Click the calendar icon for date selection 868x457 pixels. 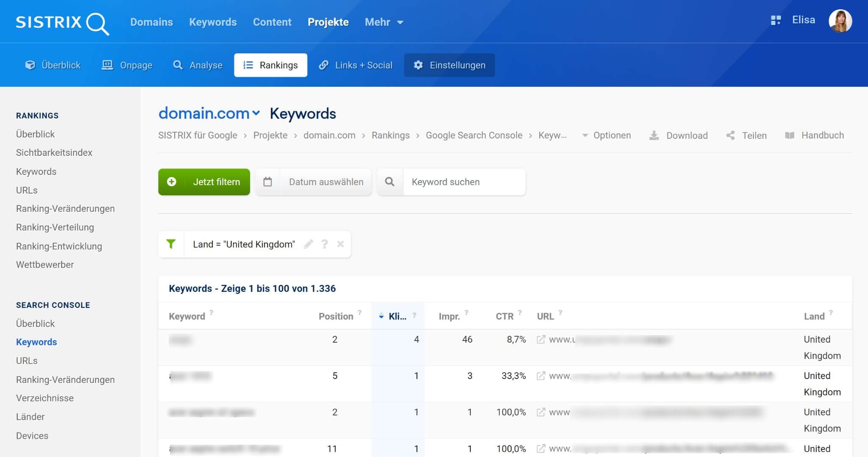pyautogui.click(x=267, y=182)
